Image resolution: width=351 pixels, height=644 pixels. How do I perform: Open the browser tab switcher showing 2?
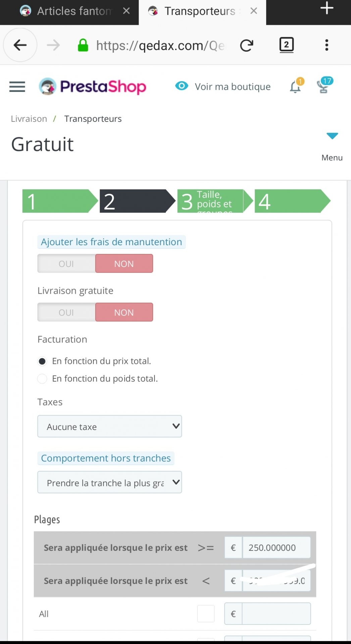pos(287,45)
